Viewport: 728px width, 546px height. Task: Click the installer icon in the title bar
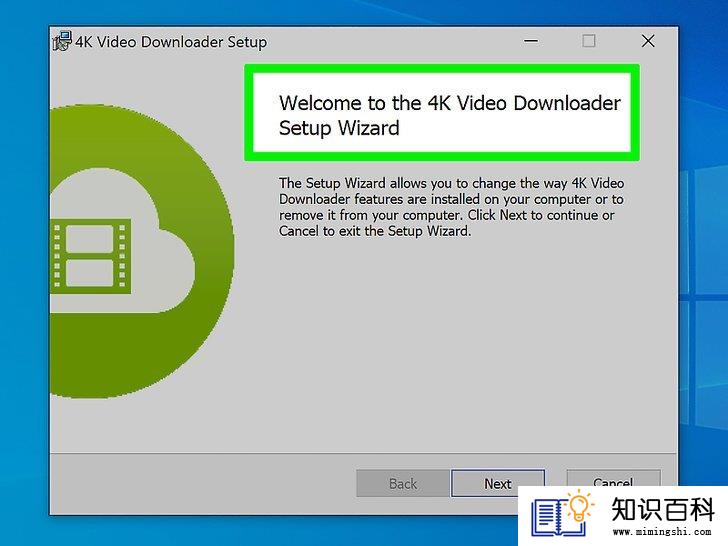[x=62, y=41]
